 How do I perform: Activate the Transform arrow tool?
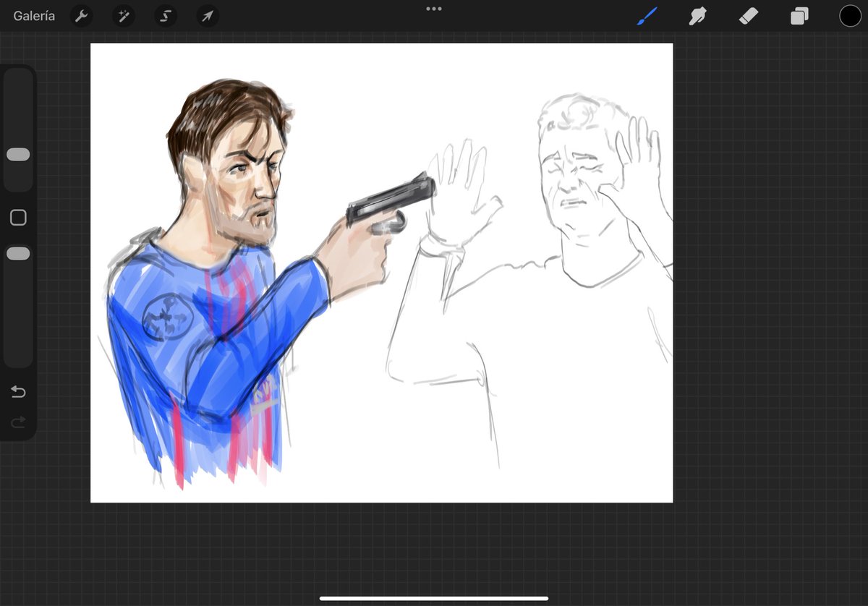click(208, 16)
